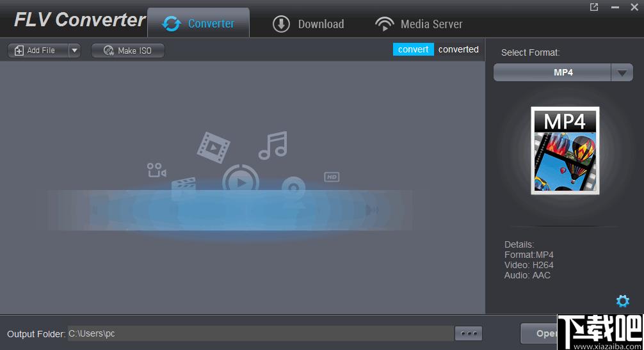Click the Select Format label
The height and width of the screenshot is (350, 644).
(530, 52)
